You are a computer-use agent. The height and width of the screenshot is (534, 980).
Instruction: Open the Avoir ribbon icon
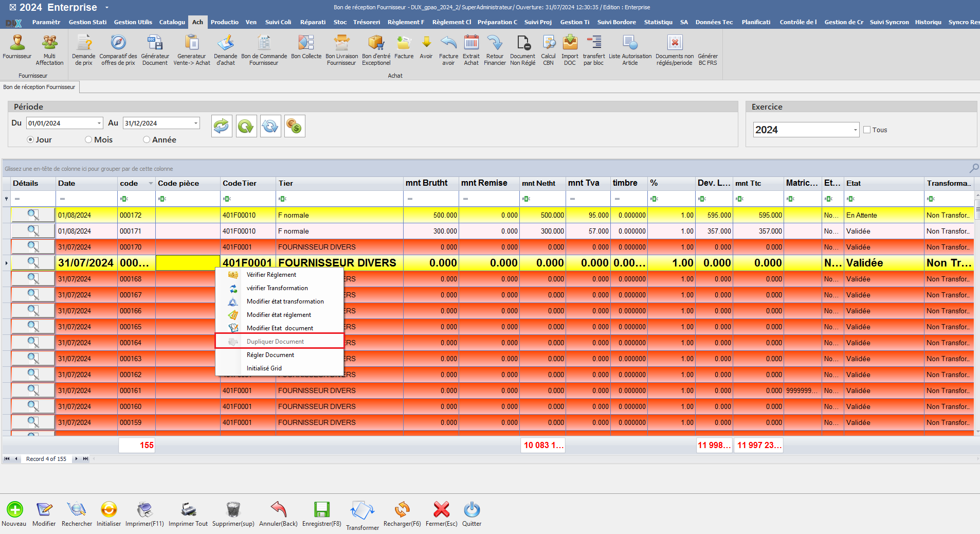tap(426, 46)
